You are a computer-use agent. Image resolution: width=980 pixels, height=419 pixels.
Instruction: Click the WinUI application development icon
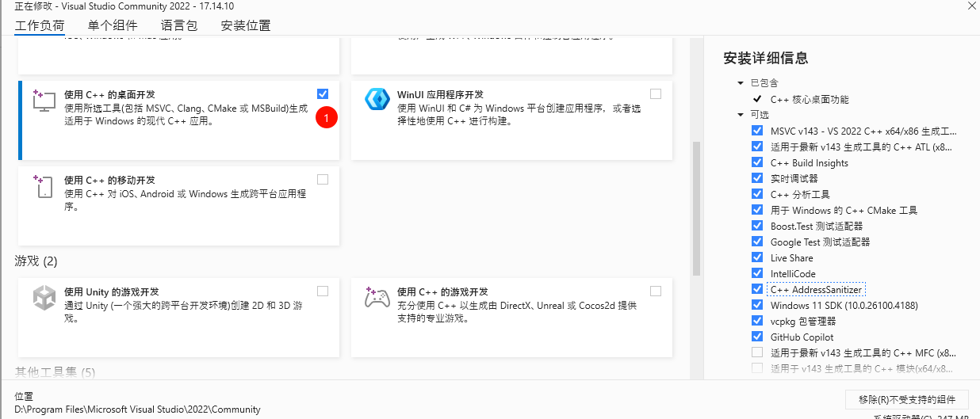pos(377,100)
